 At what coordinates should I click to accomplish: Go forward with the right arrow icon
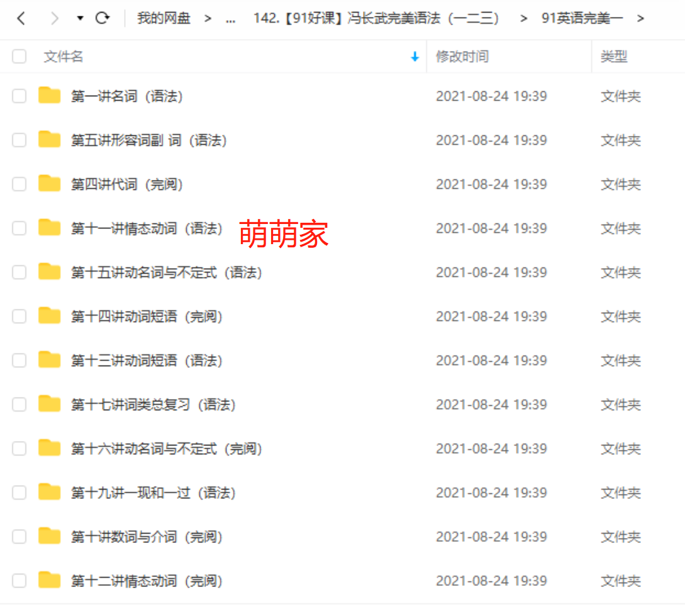point(54,18)
